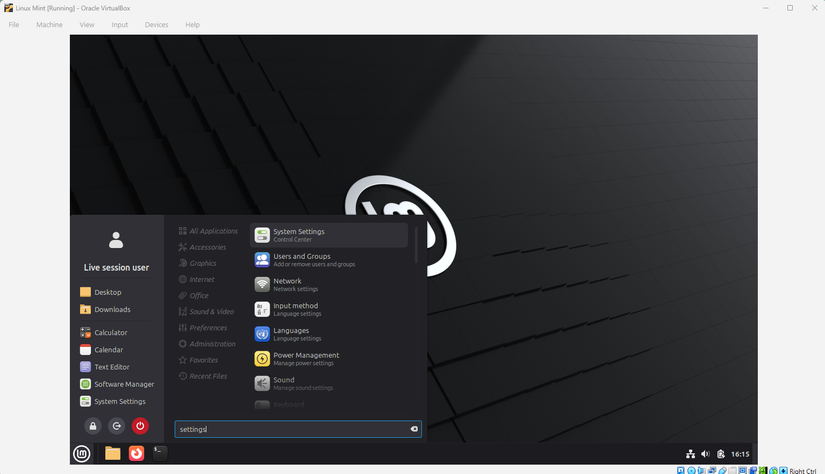This screenshot has height=474, width=825.
Task: Click the search field containing 'settings'
Action: point(298,429)
